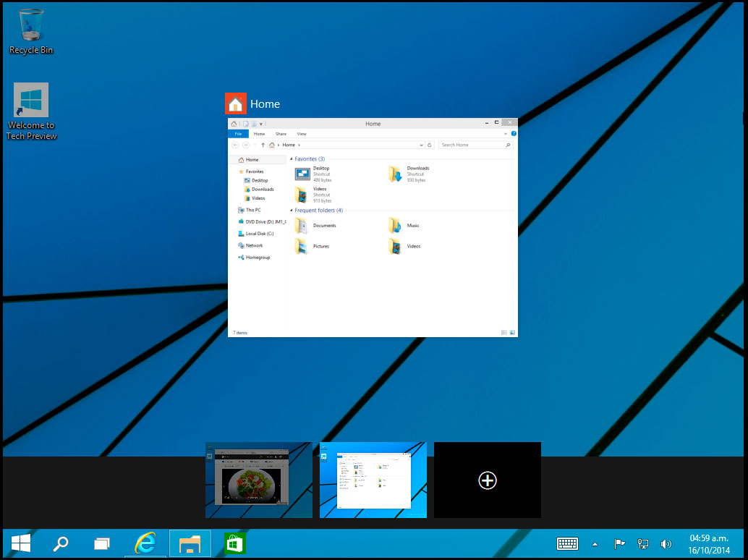Expand the hidden tray icons arrow
Image resolution: width=748 pixels, height=560 pixels.
tap(595, 544)
